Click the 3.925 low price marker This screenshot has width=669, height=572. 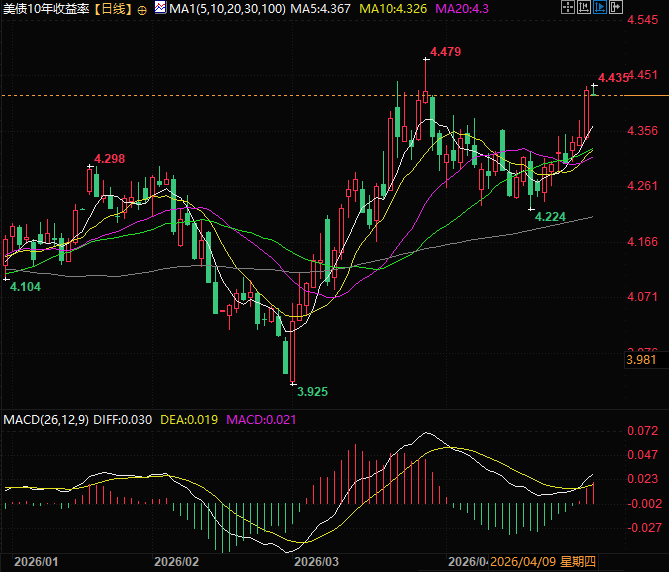(x=313, y=391)
